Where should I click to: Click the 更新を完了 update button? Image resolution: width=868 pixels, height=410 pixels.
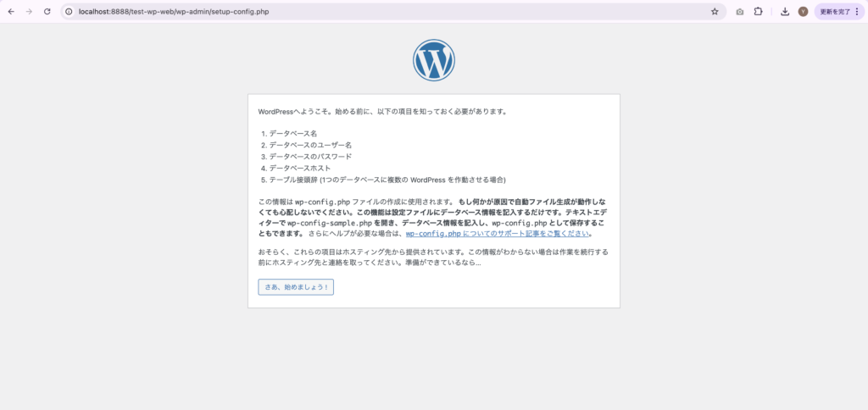pos(838,11)
